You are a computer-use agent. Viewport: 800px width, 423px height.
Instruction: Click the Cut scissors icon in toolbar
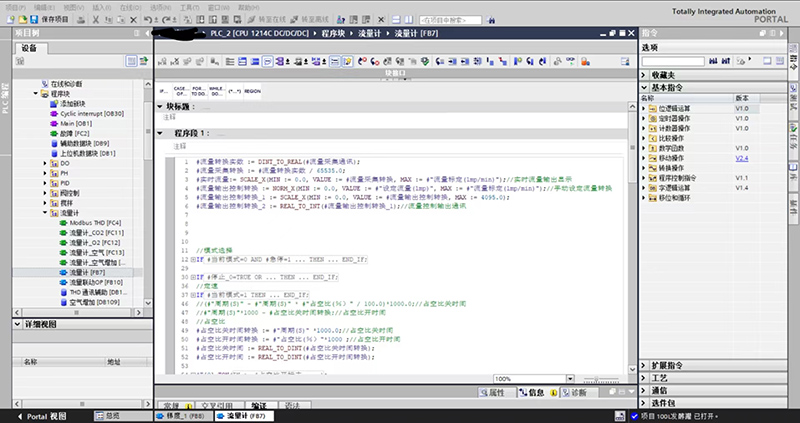95,19
